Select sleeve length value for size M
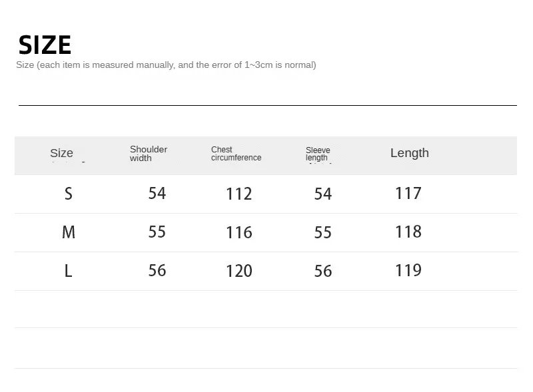 tap(322, 233)
